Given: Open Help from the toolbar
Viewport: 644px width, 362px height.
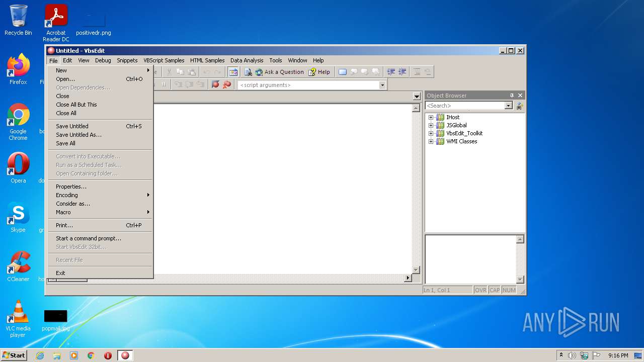Looking at the screenshot, I should tap(319, 72).
